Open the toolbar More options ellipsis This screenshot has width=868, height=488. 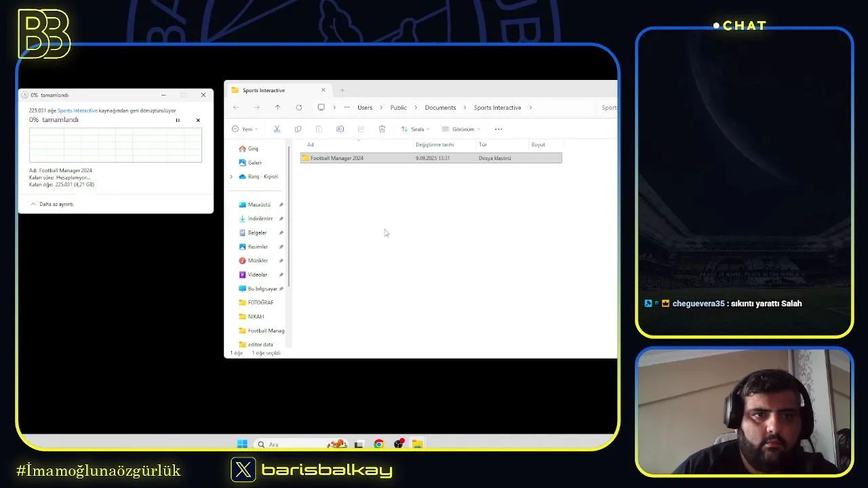(x=498, y=129)
